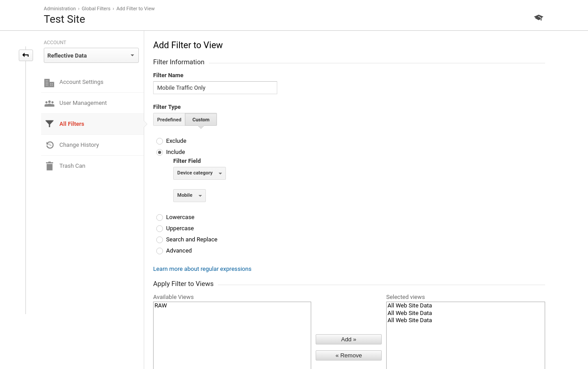Screen dimensions: 588x369
Task: Open the Mobile device type dropdown
Action: pyautogui.click(x=189, y=195)
